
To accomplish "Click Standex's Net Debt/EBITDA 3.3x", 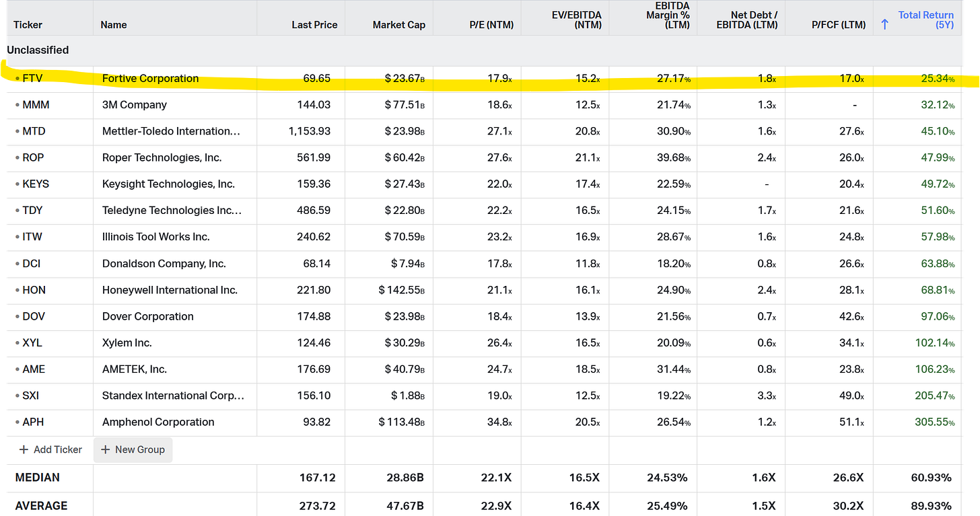I will tap(767, 396).
